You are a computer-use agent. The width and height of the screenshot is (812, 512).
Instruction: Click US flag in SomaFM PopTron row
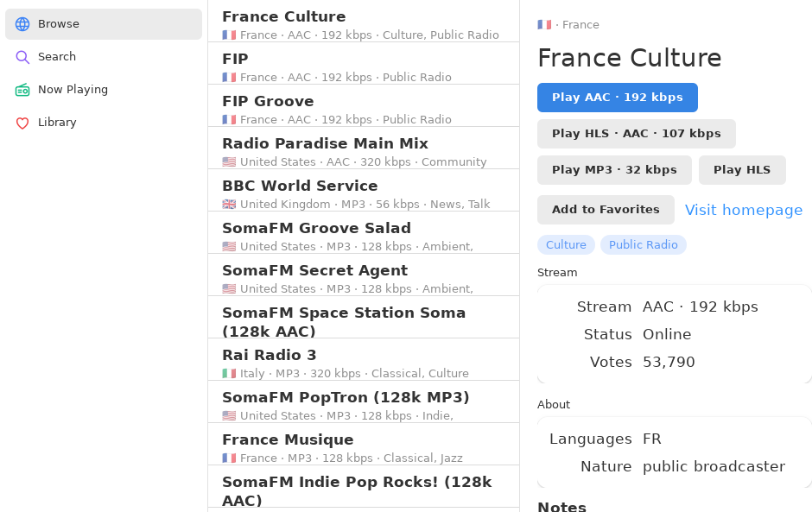click(229, 415)
